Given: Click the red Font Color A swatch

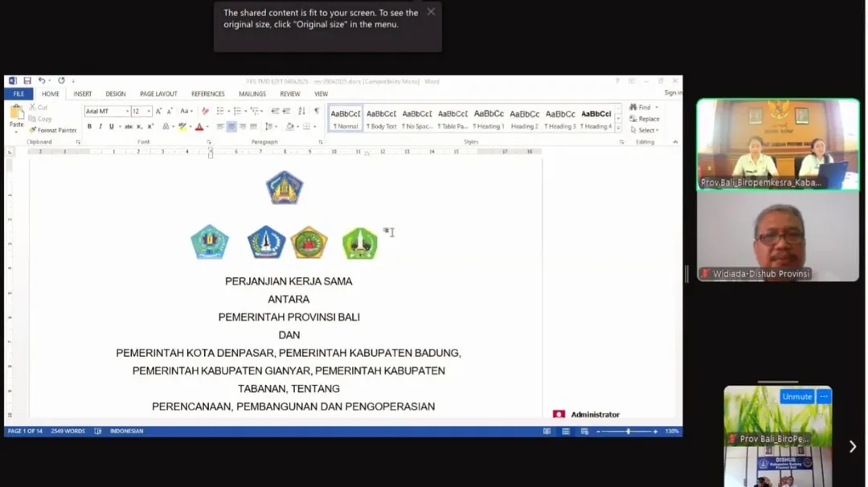Looking at the screenshot, I should tap(199, 127).
